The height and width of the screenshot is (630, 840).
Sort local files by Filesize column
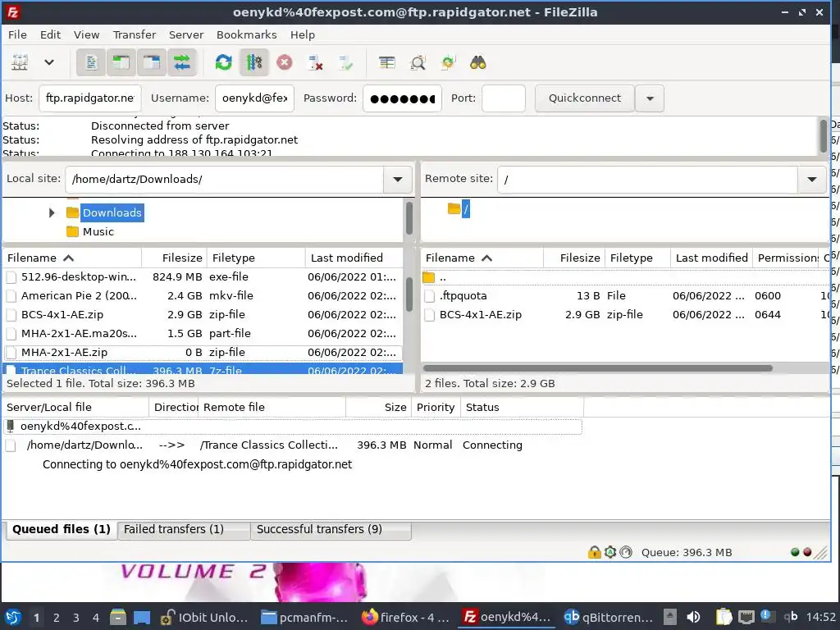(174, 258)
